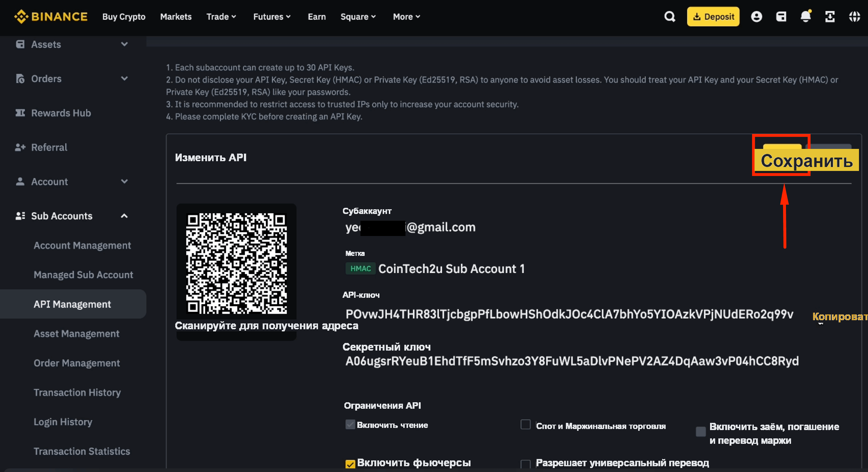Click the HMAC badge

[360, 269]
